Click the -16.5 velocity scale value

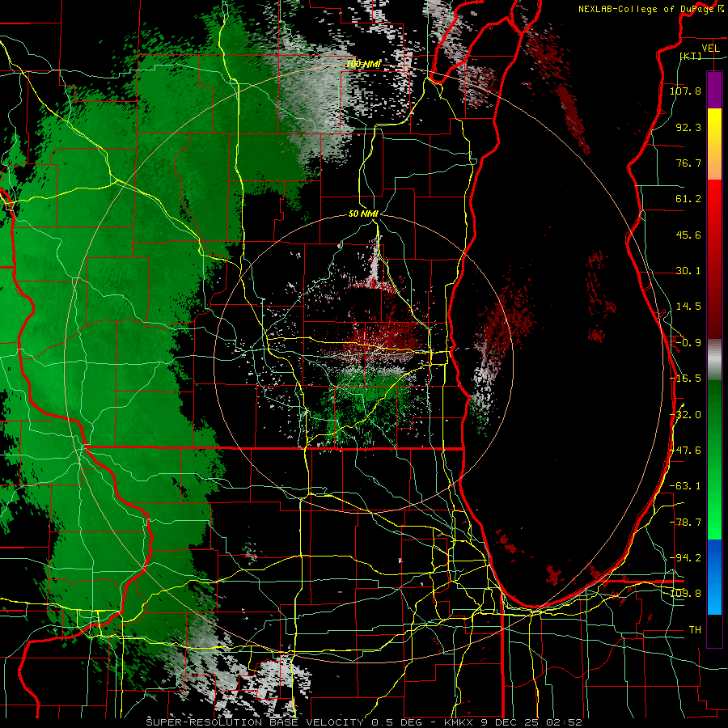click(685, 378)
